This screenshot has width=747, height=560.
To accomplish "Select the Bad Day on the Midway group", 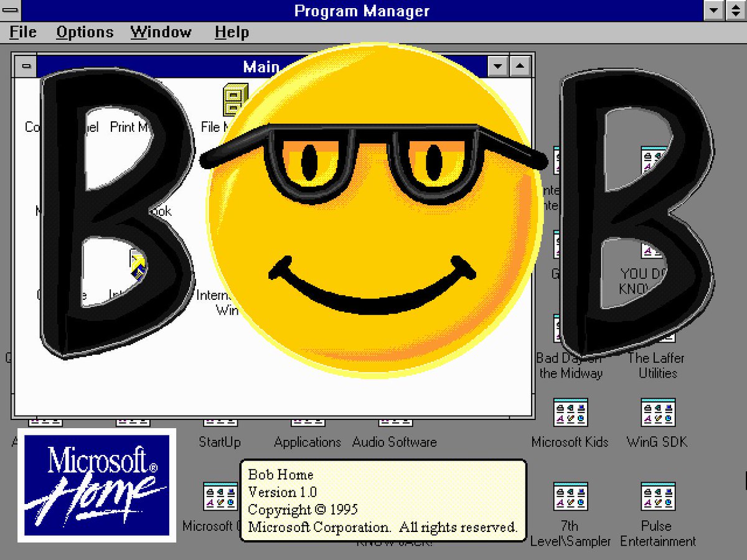I will click(x=570, y=366).
